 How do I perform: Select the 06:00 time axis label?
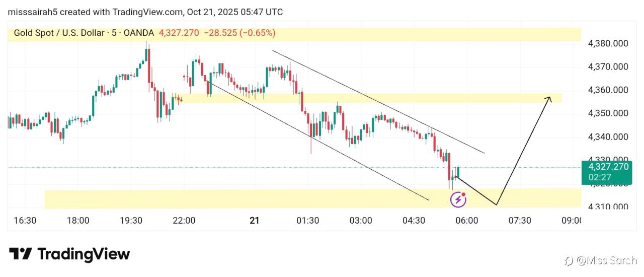[x=466, y=221]
